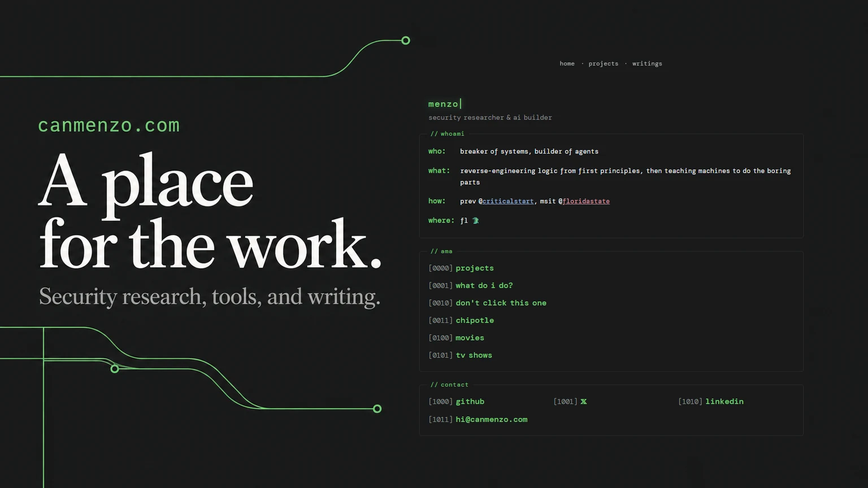The height and width of the screenshot is (488, 868).
Task: Open the X profile link icon
Action: [x=584, y=402]
